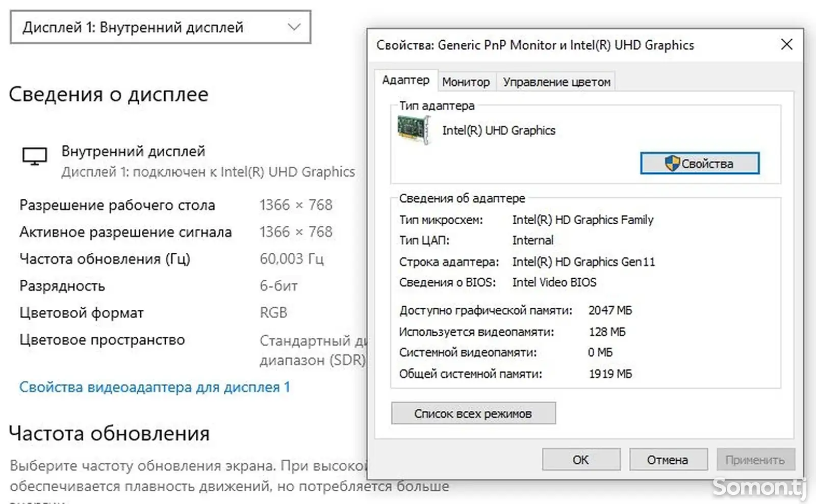Click the Частота обновления heading

pyautogui.click(x=109, y=433)
